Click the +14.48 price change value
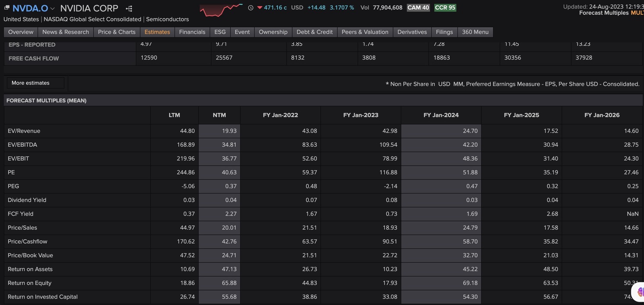 317,8
